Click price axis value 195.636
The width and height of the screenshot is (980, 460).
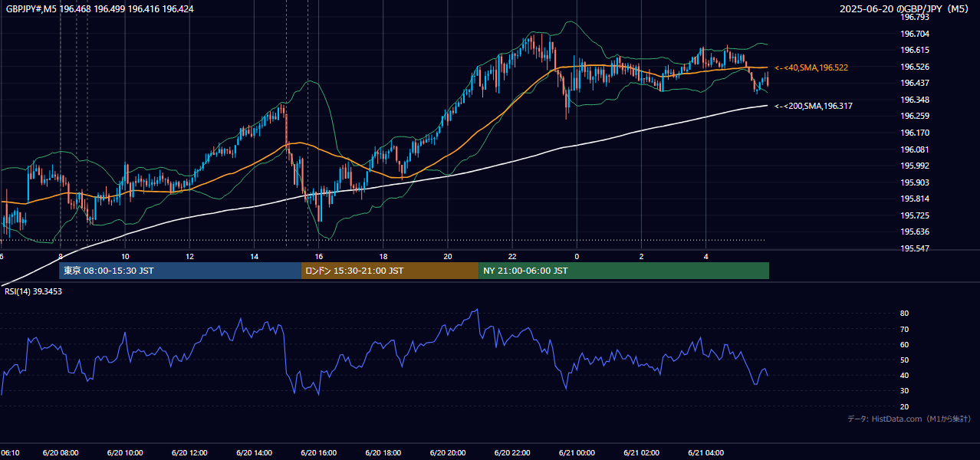915,232
